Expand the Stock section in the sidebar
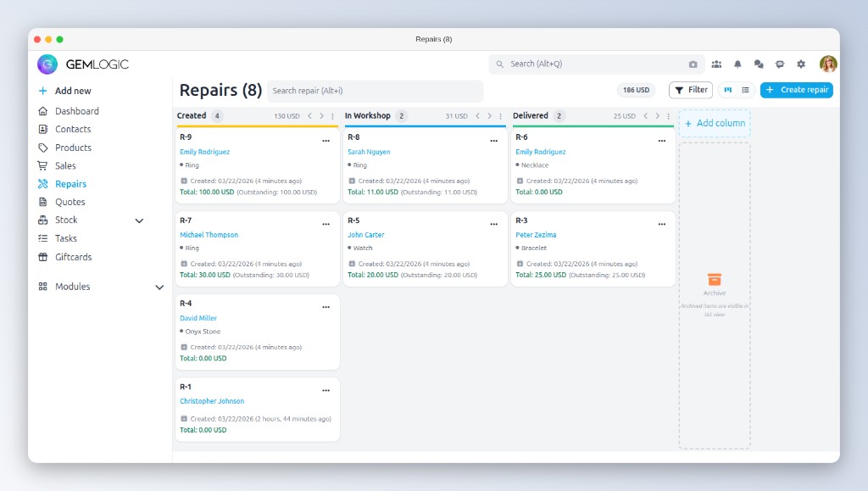 click(139, 220)
